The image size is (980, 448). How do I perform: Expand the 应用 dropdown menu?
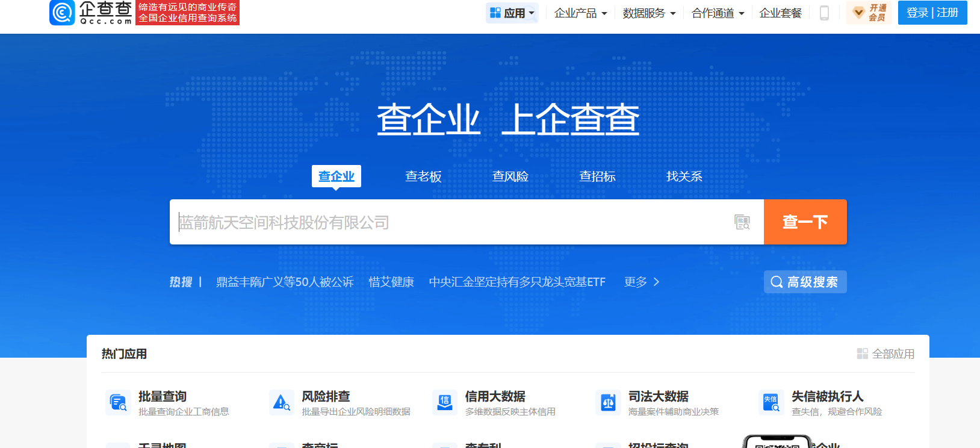tap(512, 13)
